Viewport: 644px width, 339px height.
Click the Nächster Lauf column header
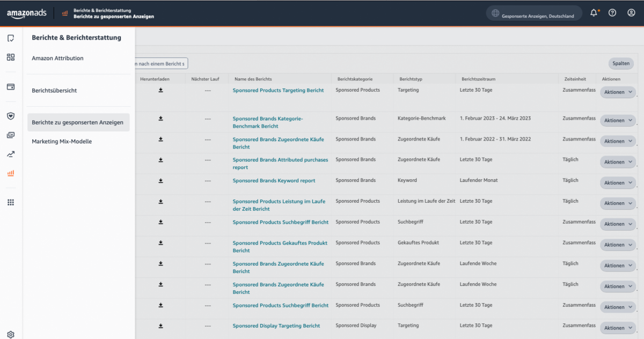205,79
